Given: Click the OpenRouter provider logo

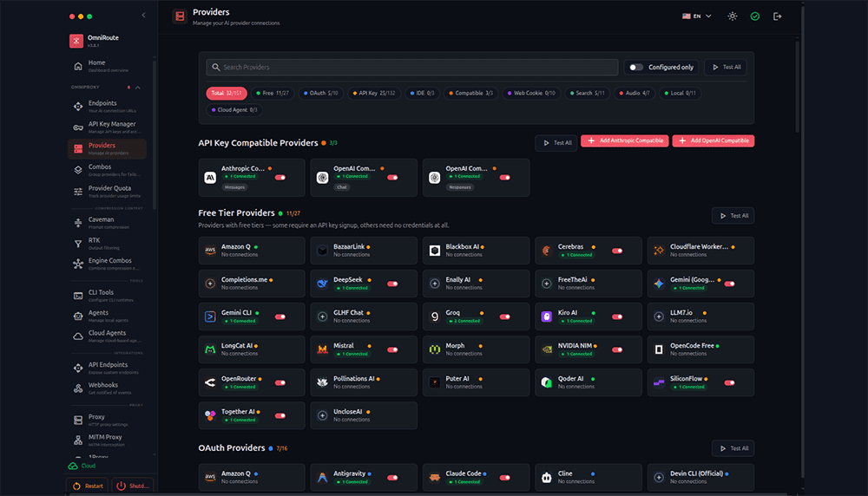Looking at the screenshot, I should click(x=210, y=382).
